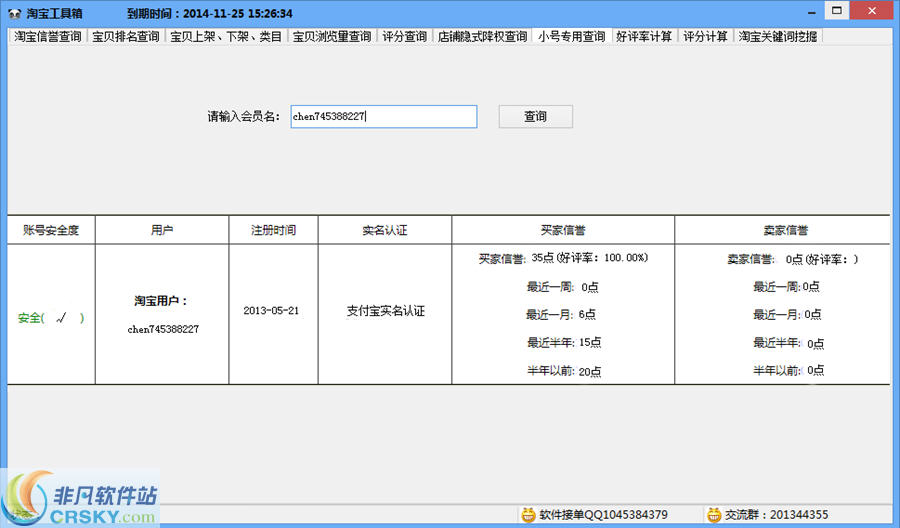Click the 注册时间 column header
Viewport: 900px width, 528px height.
click(273, 230)
